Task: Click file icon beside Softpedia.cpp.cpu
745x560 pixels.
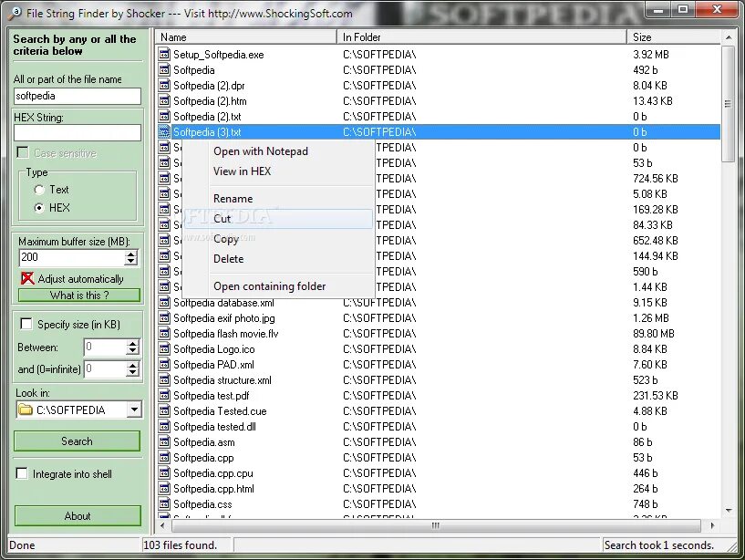Action: point(164,473)
